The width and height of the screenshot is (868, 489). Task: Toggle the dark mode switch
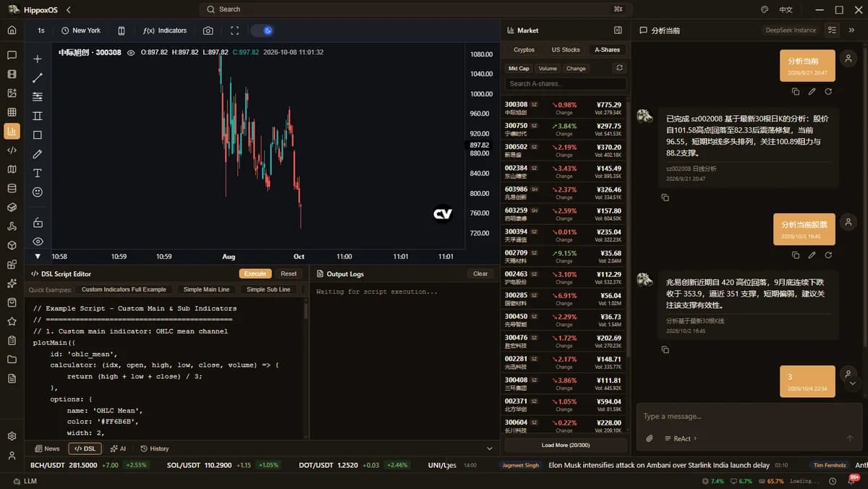262,30
